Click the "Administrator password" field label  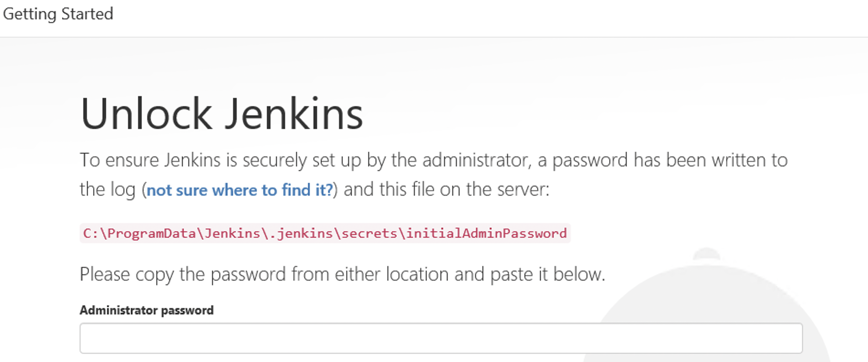[147, 310]
